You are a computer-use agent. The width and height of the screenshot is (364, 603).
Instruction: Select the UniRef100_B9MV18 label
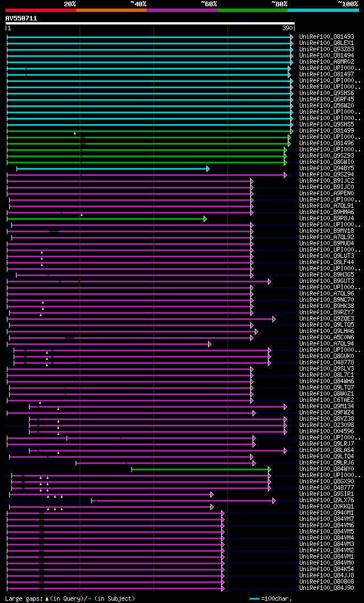tap(327, 231)
